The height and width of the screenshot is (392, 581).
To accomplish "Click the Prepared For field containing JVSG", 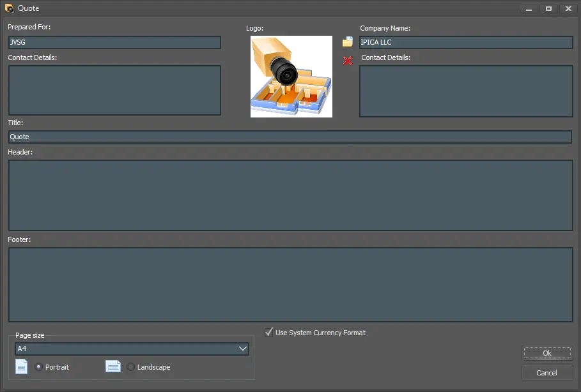I will (114, 43).
